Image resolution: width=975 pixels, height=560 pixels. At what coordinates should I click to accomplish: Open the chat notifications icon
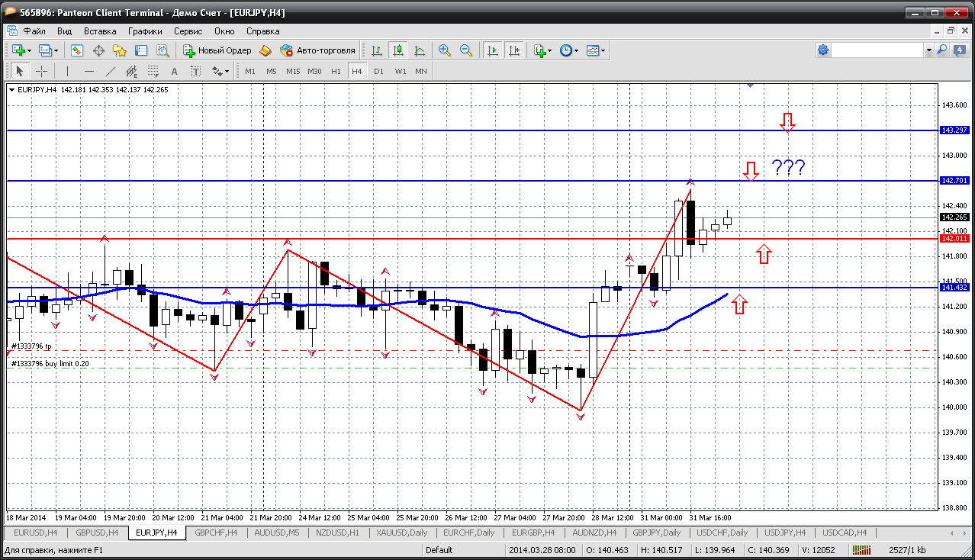click(958, 50)
